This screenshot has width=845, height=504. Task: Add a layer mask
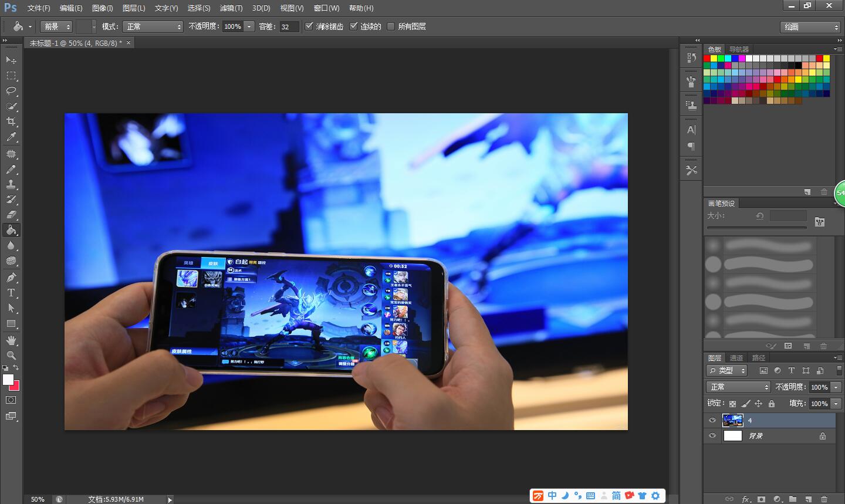(x=761, y=499)
